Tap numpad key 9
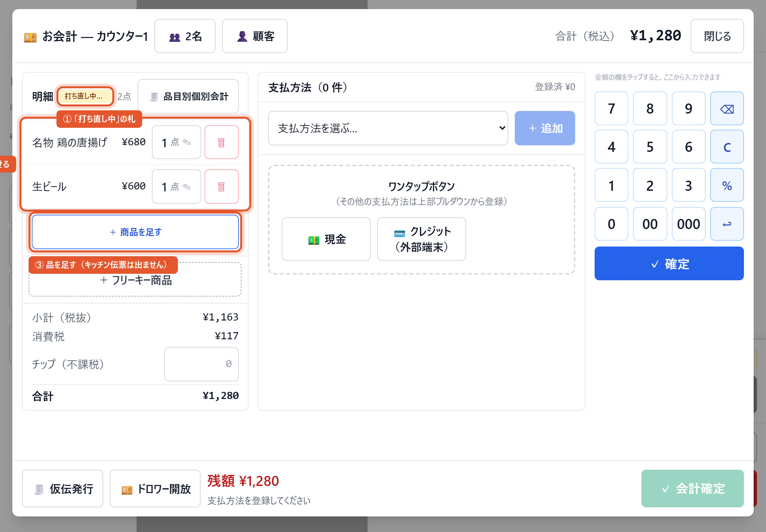The image size is (766, 532). pos(689,109)
